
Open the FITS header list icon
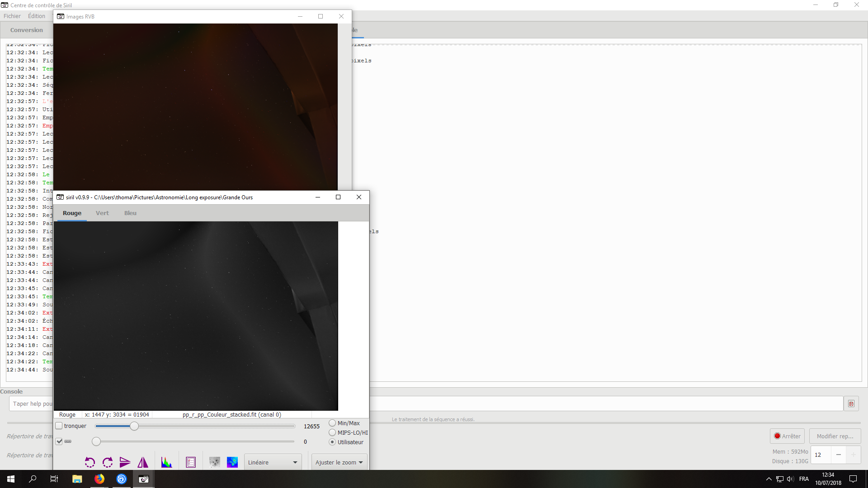pyautogui.click(x=191, y=462)
